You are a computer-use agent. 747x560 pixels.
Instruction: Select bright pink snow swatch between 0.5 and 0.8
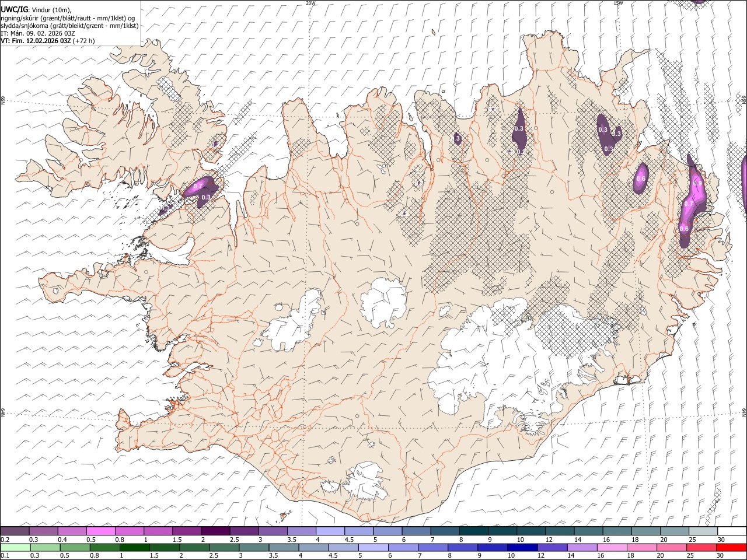[x=100, y=531]
